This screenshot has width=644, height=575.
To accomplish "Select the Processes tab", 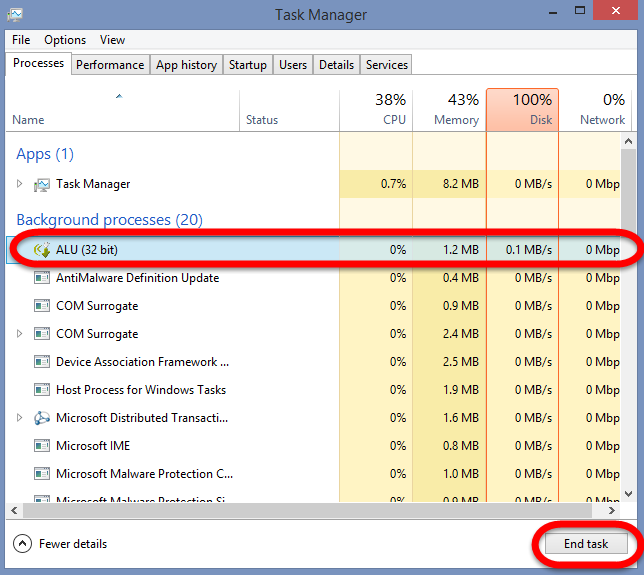I will point(39,63).
